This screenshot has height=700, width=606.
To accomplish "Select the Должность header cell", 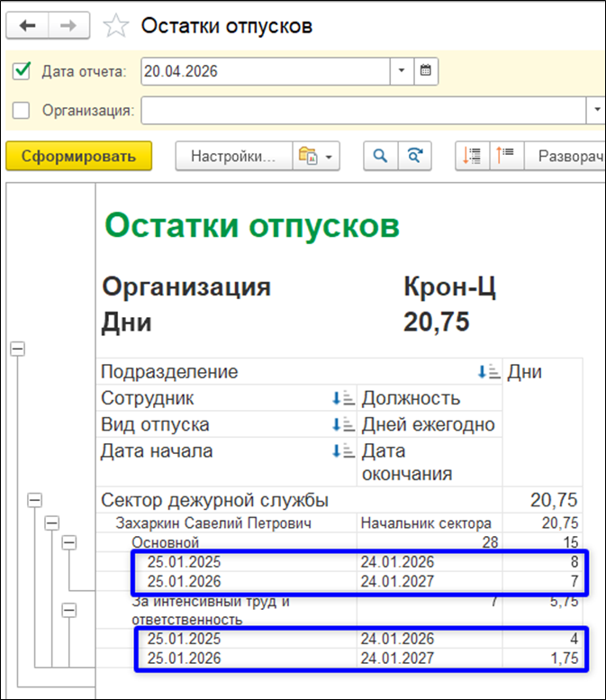I will tap(430, 398).
